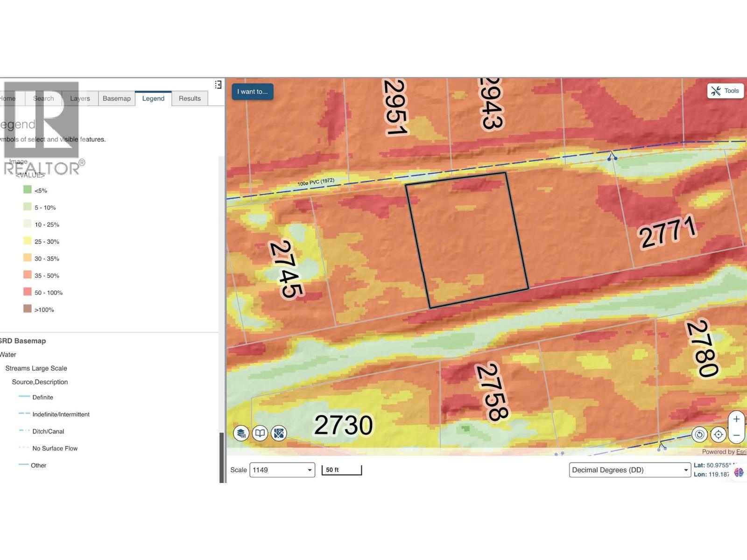Switch to the Results tab
The height and width of the screenshot is (560, 747).
(x=190, y=98)
